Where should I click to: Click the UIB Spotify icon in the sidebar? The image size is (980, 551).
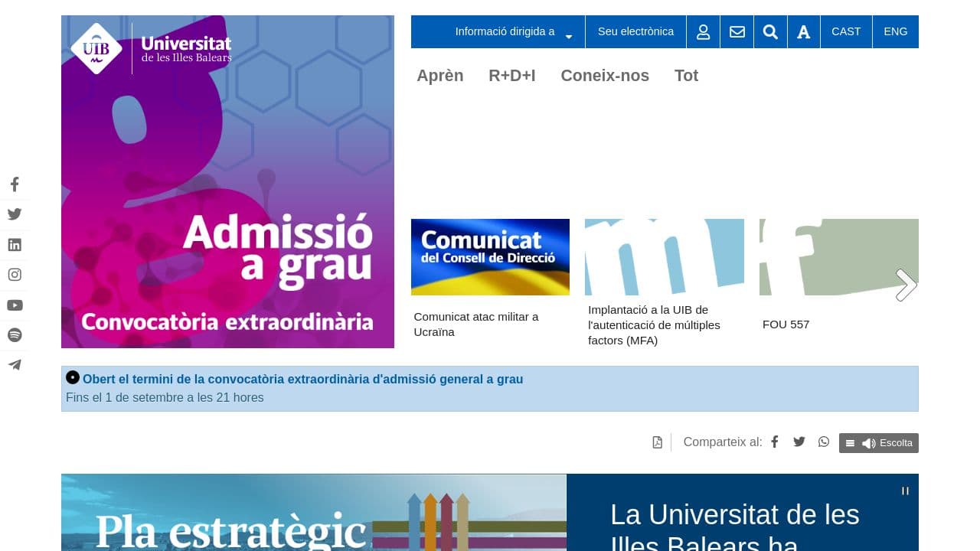(x=15, y=335)
